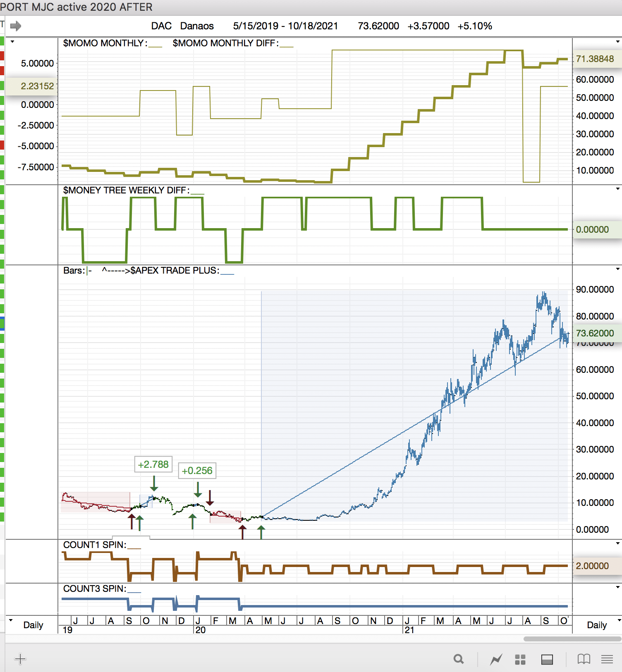Click the PORT MJC active 2020 AFTER title
The height and width of the screenshot is (672, 622).
(76, 7)
